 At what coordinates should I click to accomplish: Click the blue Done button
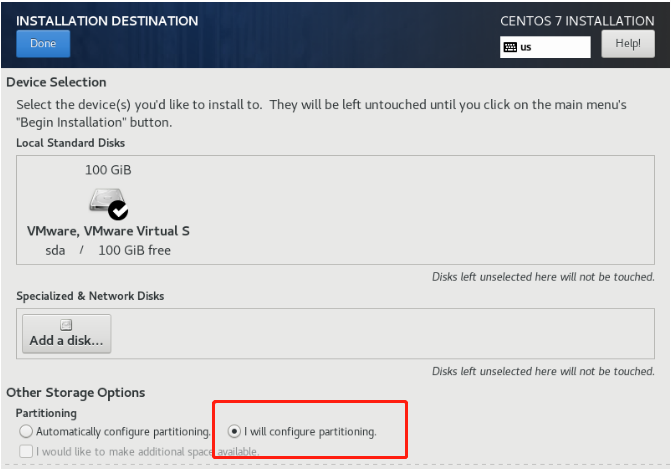point(43,44)
